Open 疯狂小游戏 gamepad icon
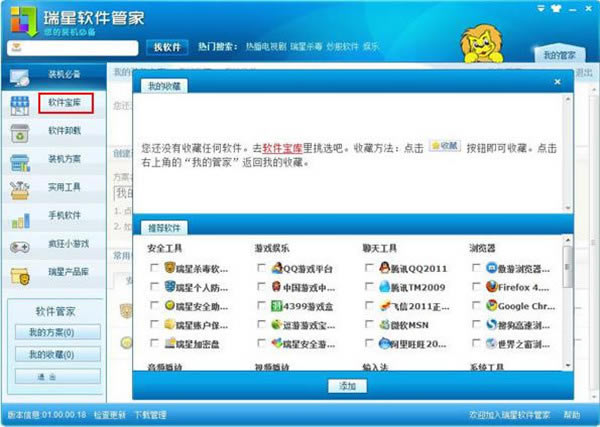The height and width of the screenshot is (427, 600). (20, 245)
